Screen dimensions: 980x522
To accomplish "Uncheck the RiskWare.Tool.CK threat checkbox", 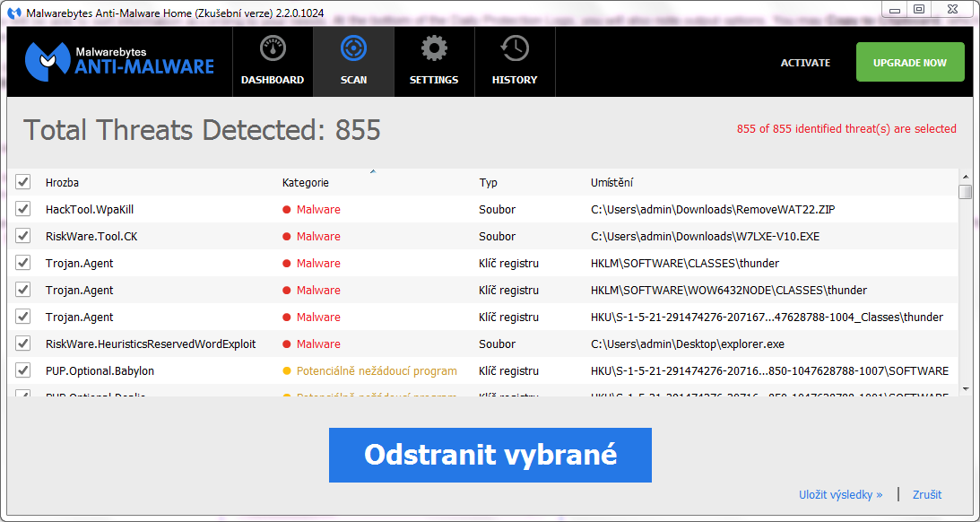I will coord(23,236).
